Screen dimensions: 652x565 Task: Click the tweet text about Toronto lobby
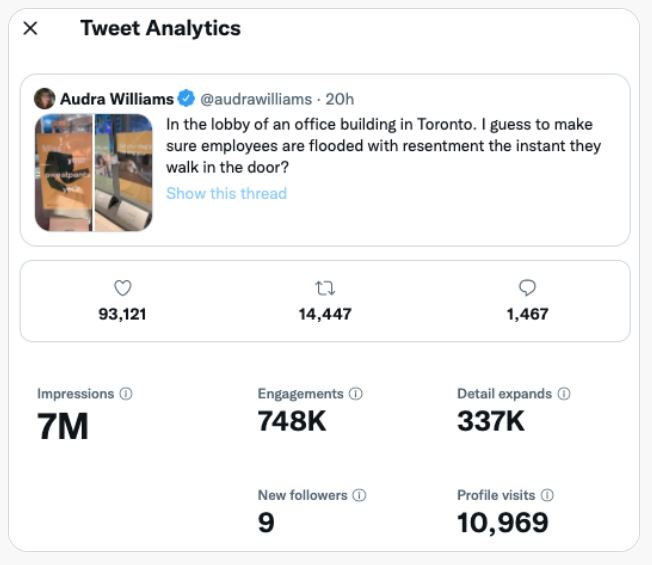click(383, 146)
